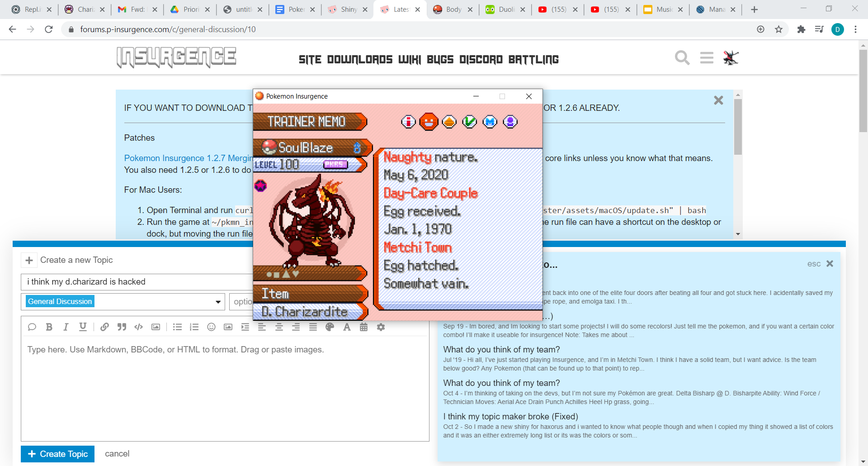868x466 pixels.
Task: Switch to the Body browser tab
Action: pos(452,10)
